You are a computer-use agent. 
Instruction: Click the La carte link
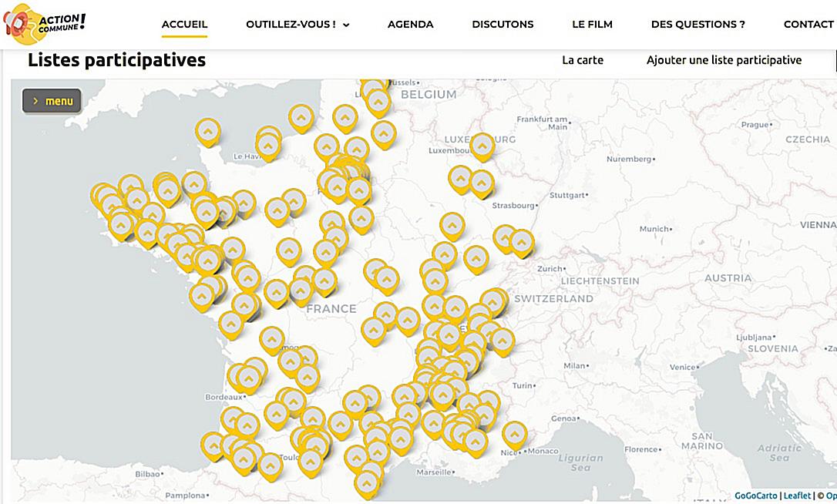(x=583, y=59)
